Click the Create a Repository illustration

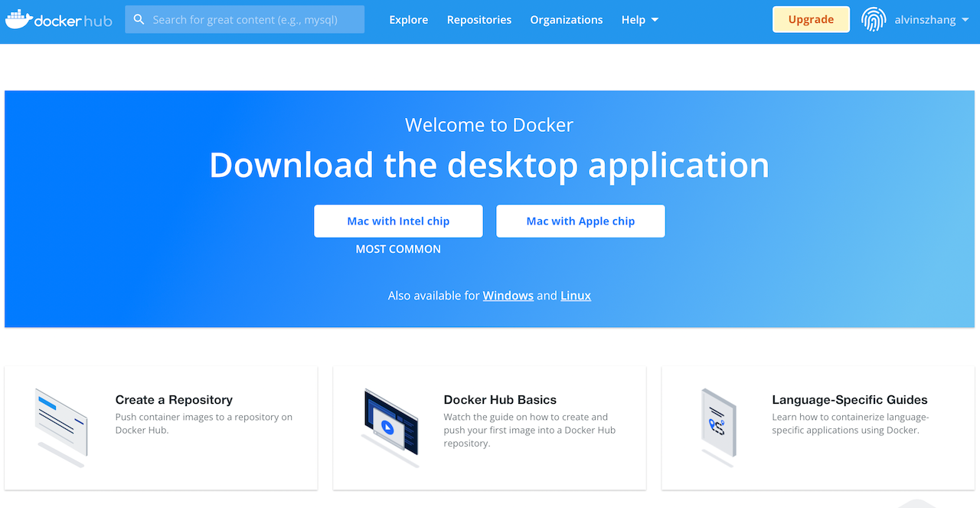(61, 428)
